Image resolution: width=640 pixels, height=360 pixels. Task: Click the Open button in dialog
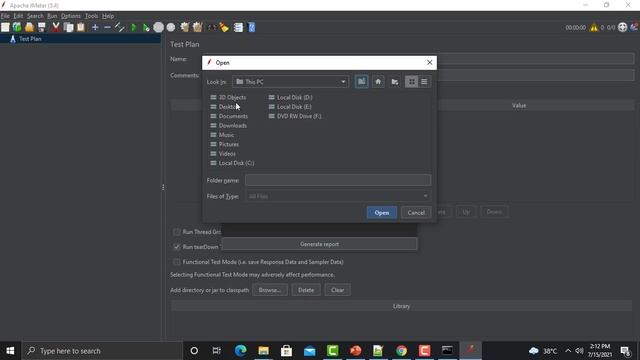(x=382, y=213)
